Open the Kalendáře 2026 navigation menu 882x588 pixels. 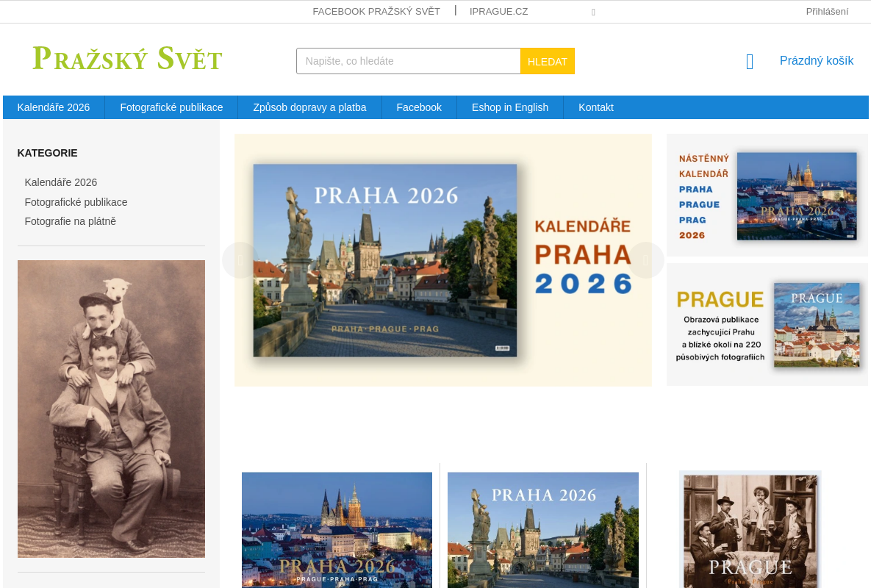point(53,107)
